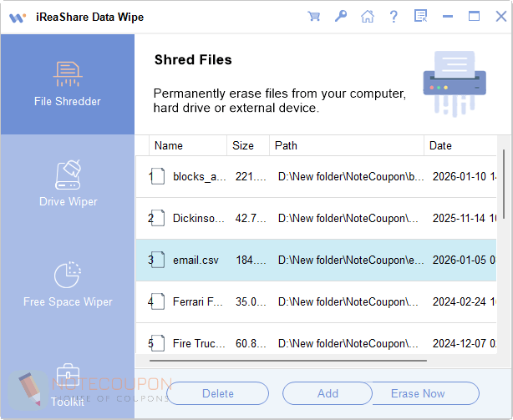Click the vertical scrollbar of file list

coord(504,185)
